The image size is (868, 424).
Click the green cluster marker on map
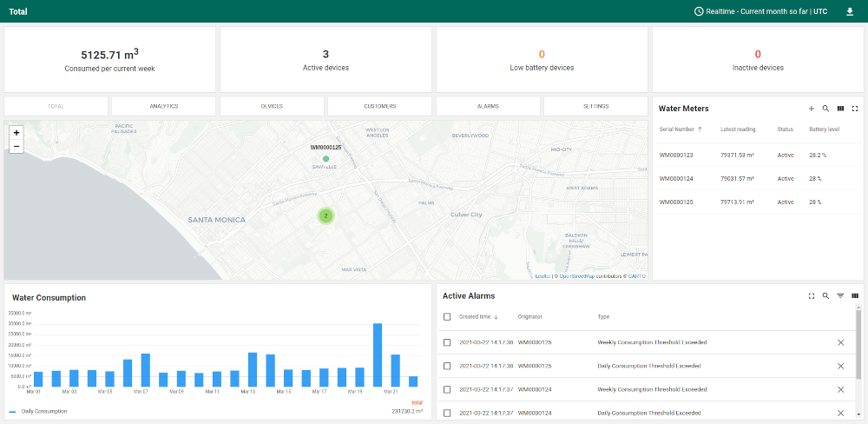pos(325,215)
